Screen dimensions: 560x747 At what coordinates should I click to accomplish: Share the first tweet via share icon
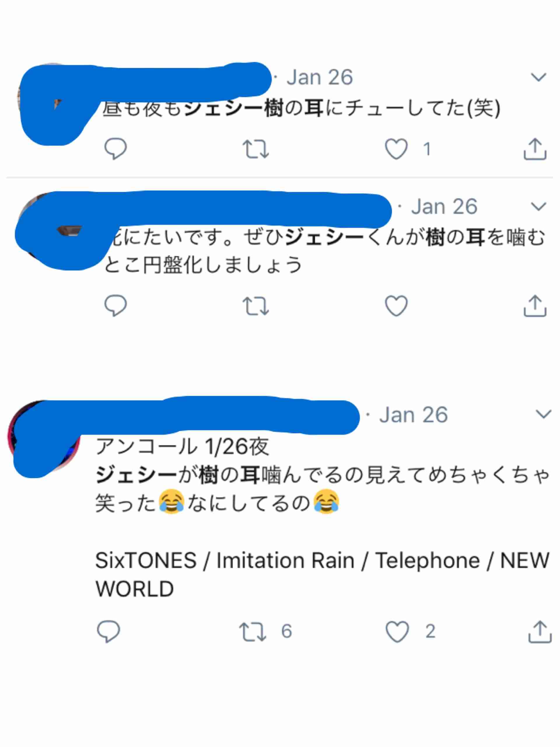535,149
